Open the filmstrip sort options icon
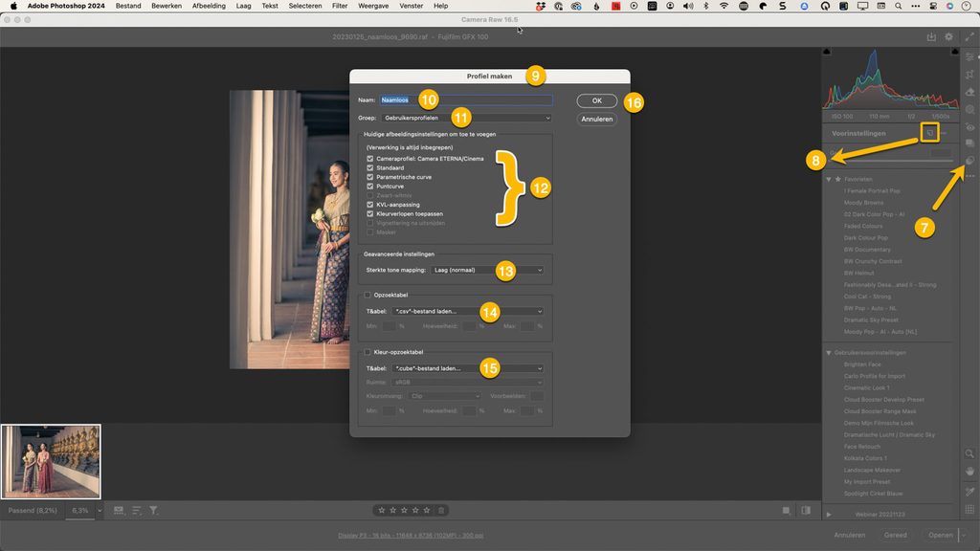The image size is (980, 551). point(136,511)
